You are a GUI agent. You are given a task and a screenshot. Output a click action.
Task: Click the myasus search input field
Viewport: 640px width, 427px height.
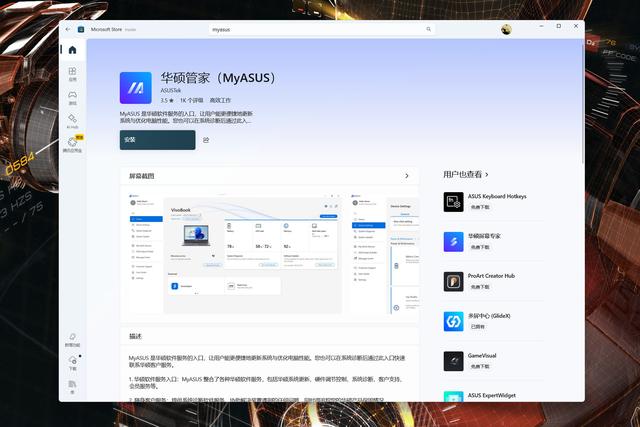point(322,29)
